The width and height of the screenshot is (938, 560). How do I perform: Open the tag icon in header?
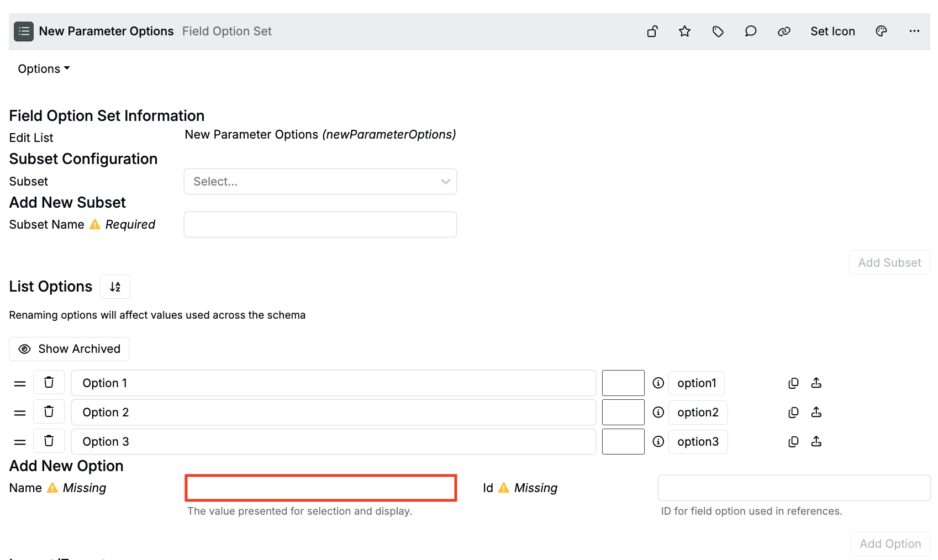(718, 31)
